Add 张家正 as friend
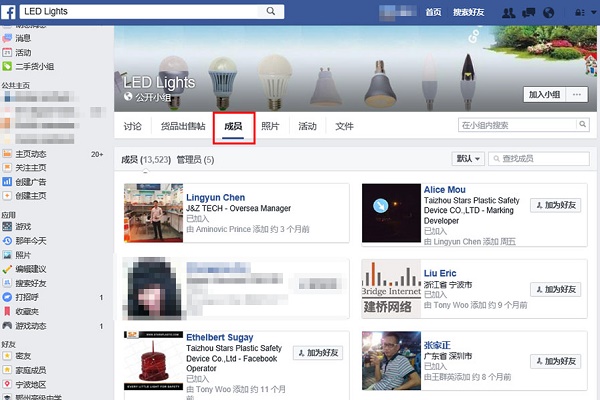This screenshot has height=400, width=600. click(556, 361)
